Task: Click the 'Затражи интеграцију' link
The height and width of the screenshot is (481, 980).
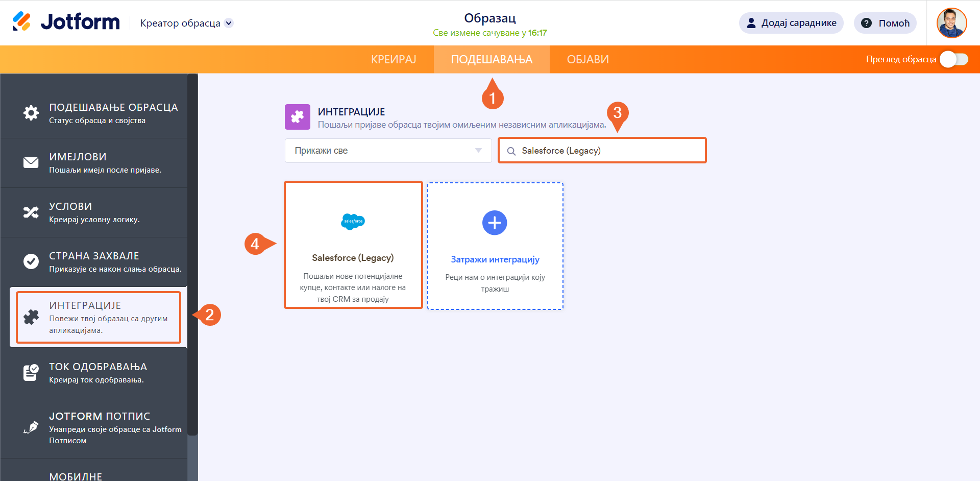Action: click(495, 259)
